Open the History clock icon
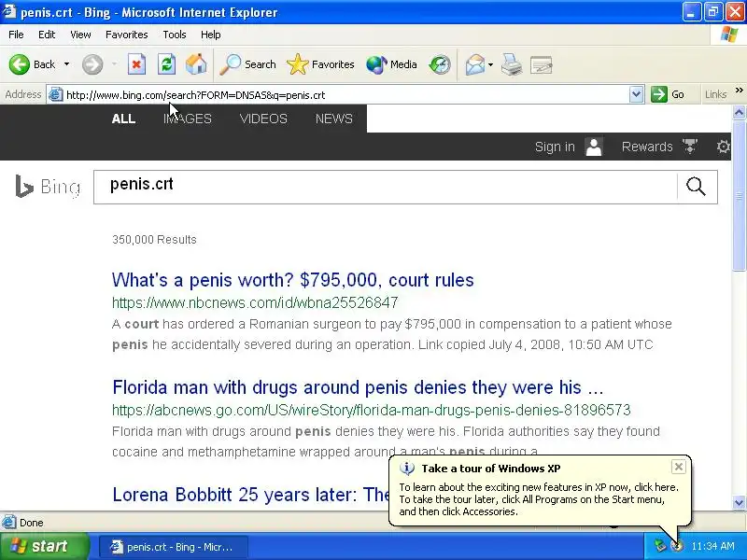 (x=439, y=64)
